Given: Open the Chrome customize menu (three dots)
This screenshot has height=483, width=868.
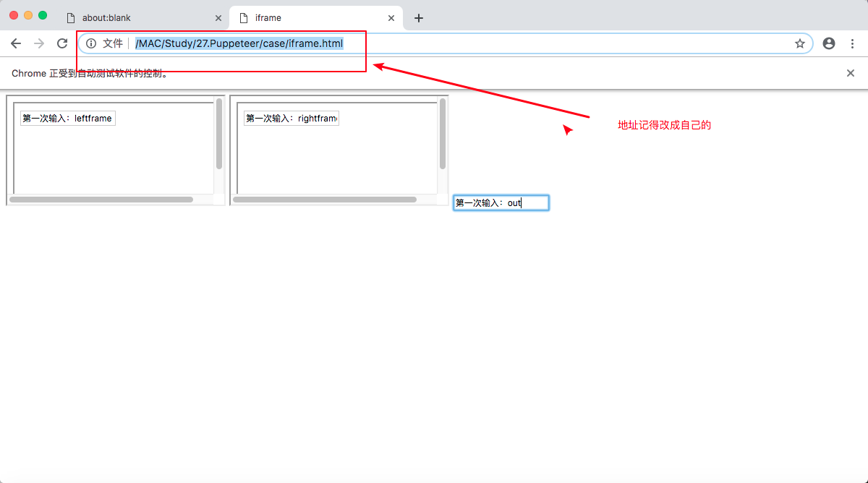Looking at the screenshot, I should 853,43.
